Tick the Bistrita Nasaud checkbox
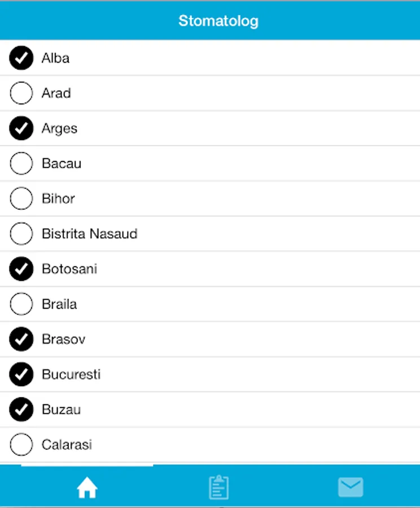 coord(21,234)
